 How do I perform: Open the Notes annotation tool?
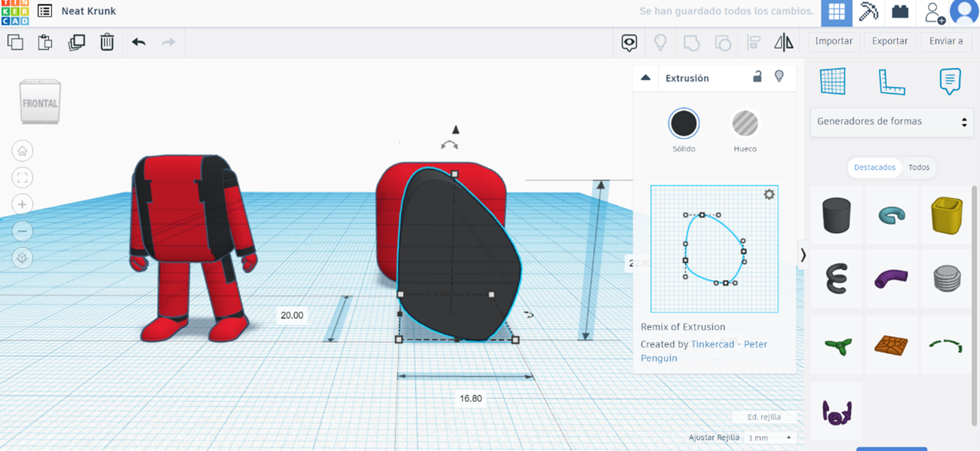[949, 82]
